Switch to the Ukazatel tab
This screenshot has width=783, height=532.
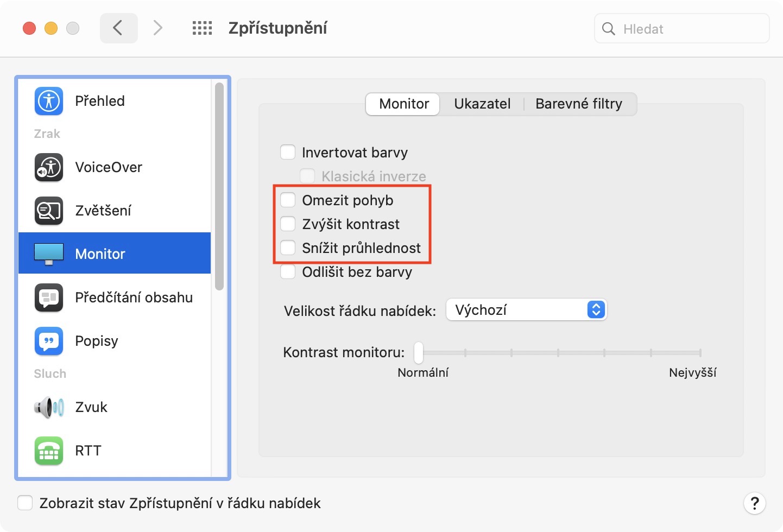(x=482, y=104)
